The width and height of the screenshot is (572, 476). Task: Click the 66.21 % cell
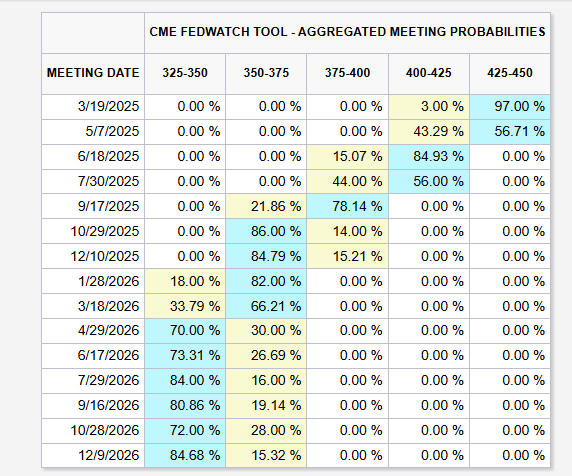(266, 306)
